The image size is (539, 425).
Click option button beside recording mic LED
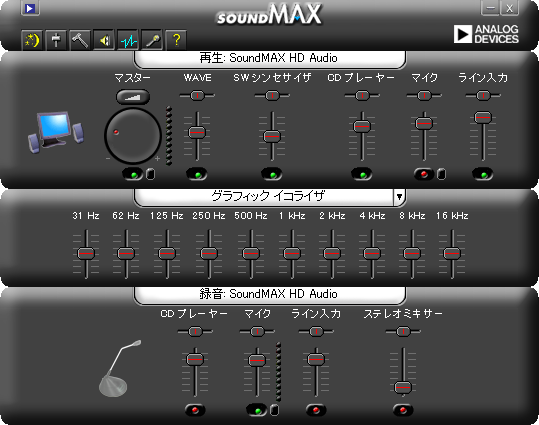tap(274, 410)
